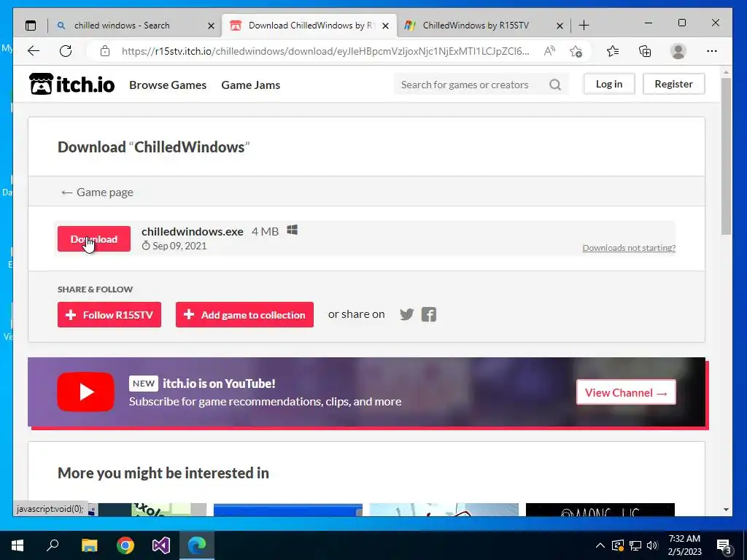Click the Windows platform icon beside 4 MB

point(292,230)
